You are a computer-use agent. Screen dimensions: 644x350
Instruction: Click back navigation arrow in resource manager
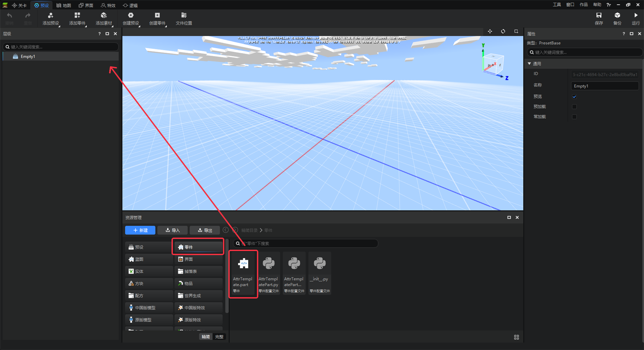tap(226, 230)
